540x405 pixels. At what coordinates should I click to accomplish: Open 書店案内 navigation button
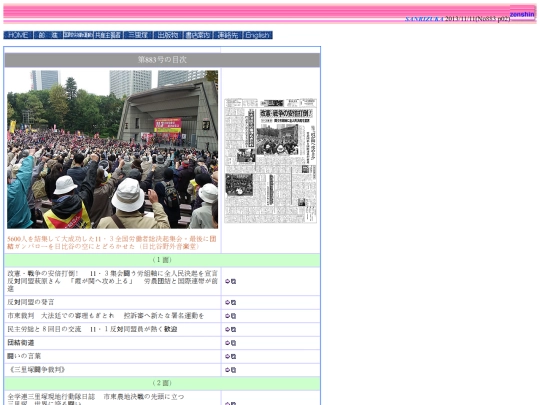click(x=198, y=35)
